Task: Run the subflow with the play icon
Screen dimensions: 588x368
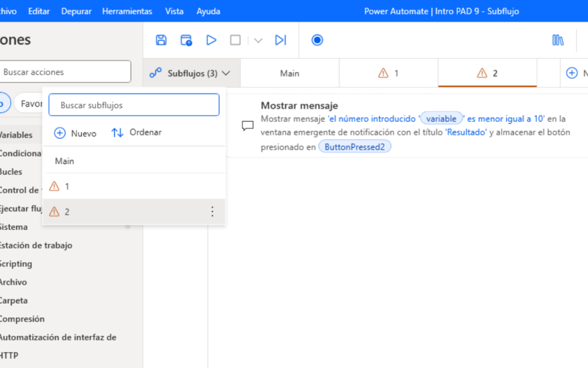Action: [211, 40]
